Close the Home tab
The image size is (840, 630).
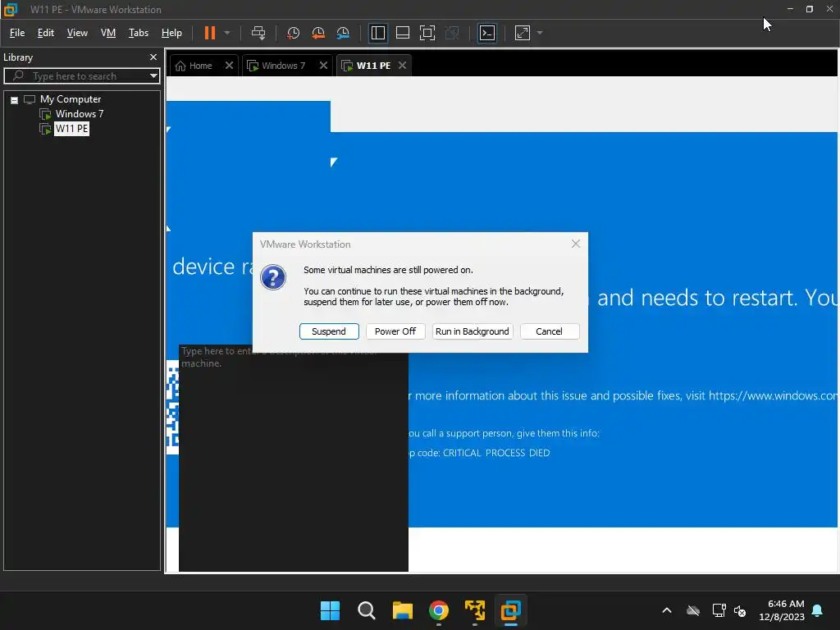[229, 66]
